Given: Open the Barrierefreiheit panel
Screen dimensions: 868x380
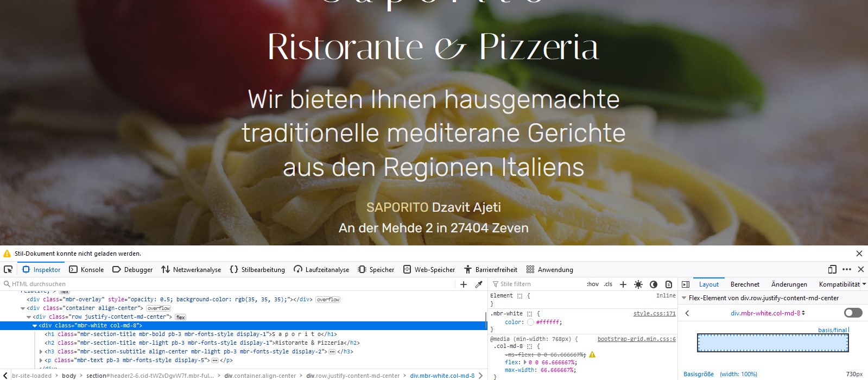Looking at the screenshot, I should (x=490, y=269).
